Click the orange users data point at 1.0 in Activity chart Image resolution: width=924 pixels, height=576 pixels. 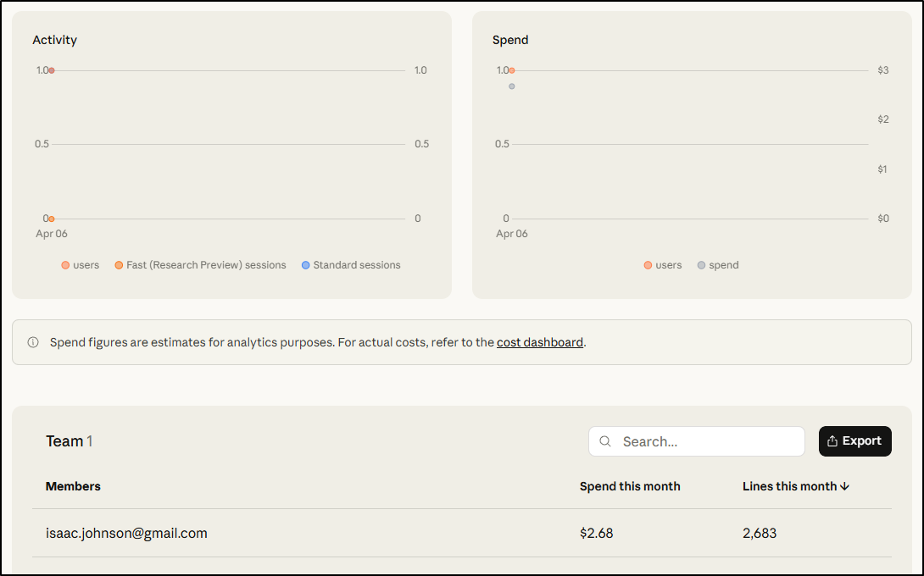[x=51, y=70]
